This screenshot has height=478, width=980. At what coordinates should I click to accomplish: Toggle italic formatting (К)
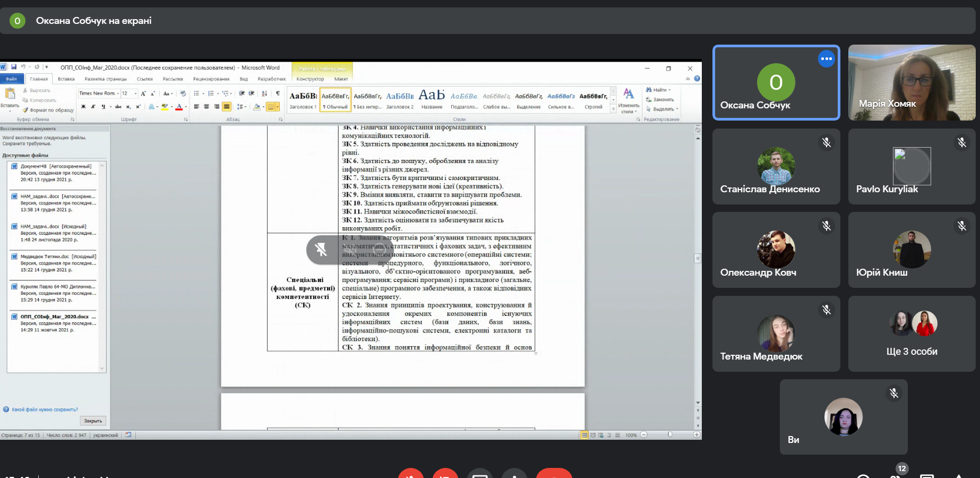[93, 107]
